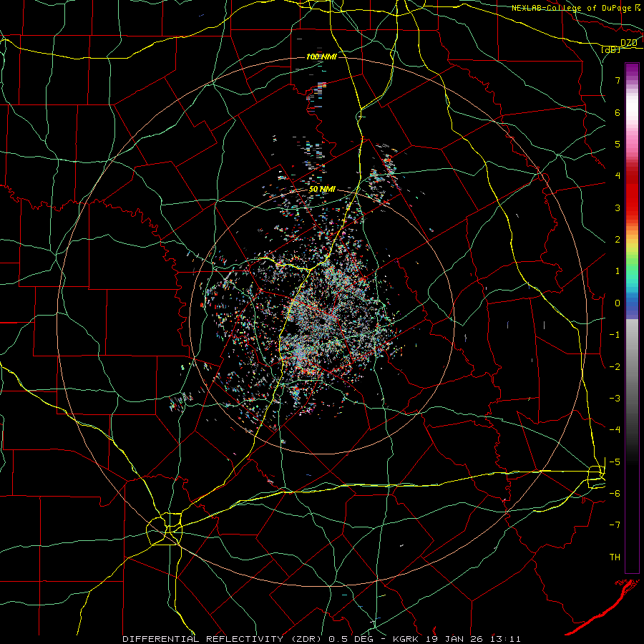The width and height of the screenshot is (644, 644).
Task: Click the -3 dB scale tick label
Action: [x=615, y=398]
